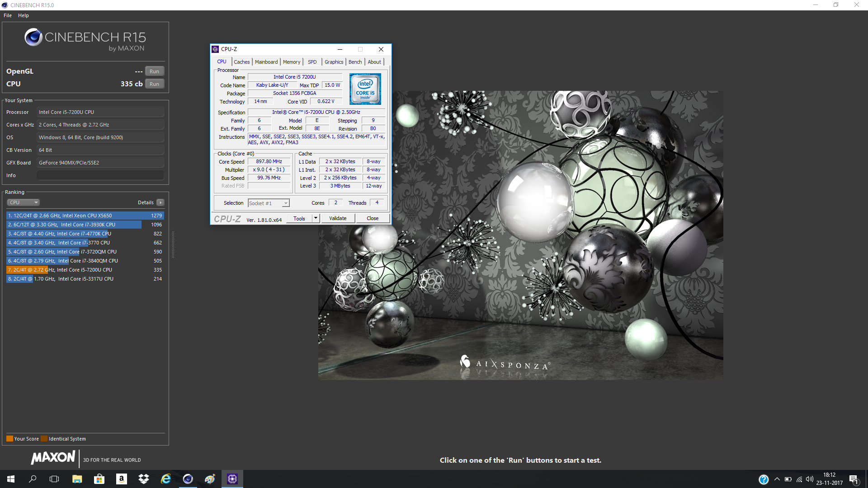This screenshot has height=488, width=868.
Task: Open the Help menu in Cinebench
Action: click(24, 15)
